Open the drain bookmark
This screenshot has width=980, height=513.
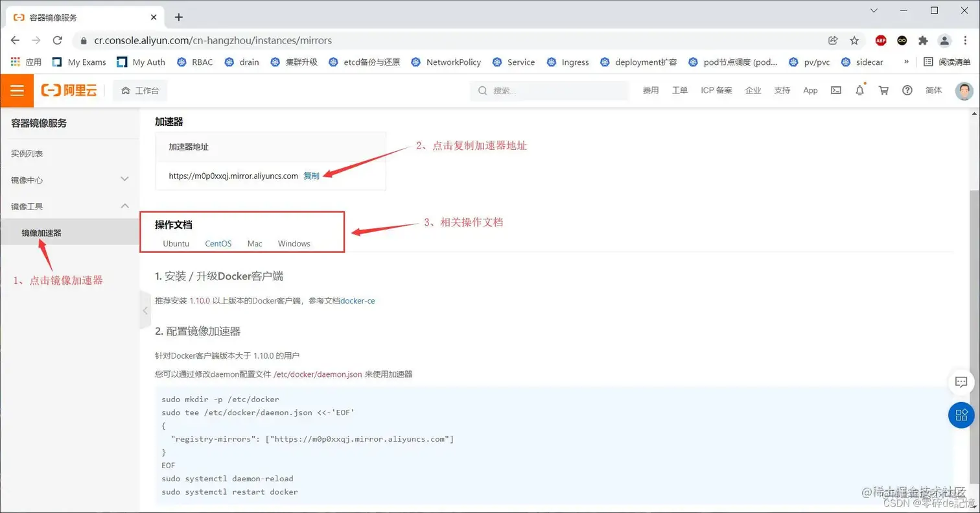(241, 62)
